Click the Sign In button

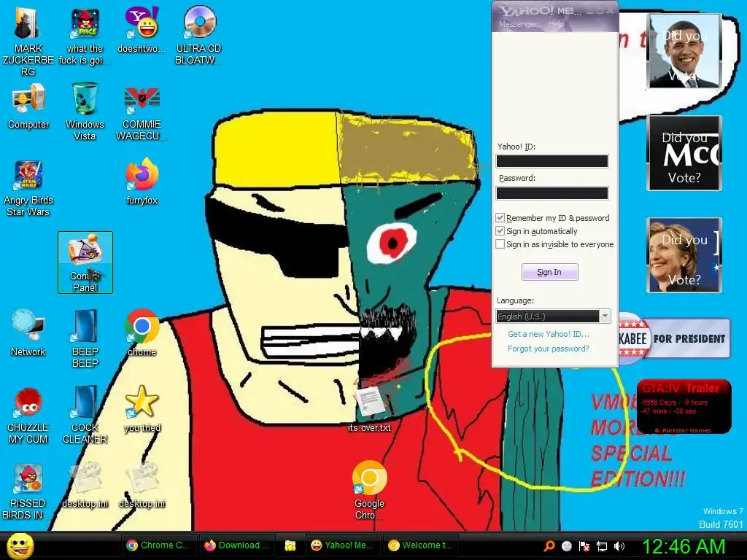[550, 272]
